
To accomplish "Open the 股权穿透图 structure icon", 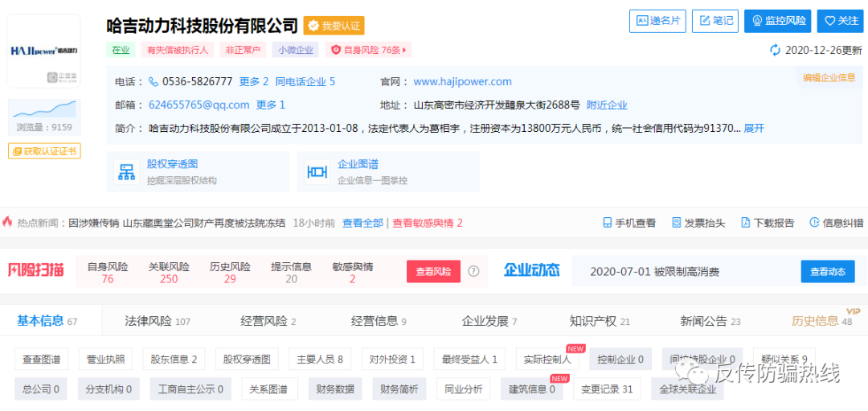I will [127, 172].
